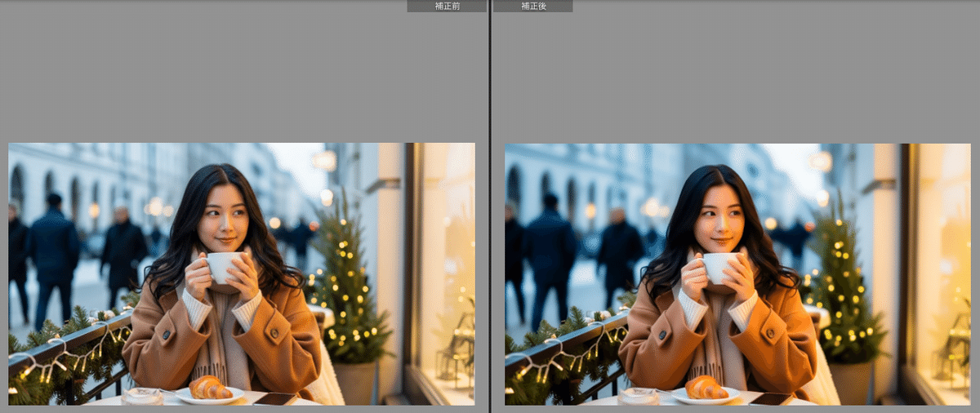The width and height of the screenshot is (980, 413).
Task: Select the after-correction photo preview
Action: coord(737,274)
